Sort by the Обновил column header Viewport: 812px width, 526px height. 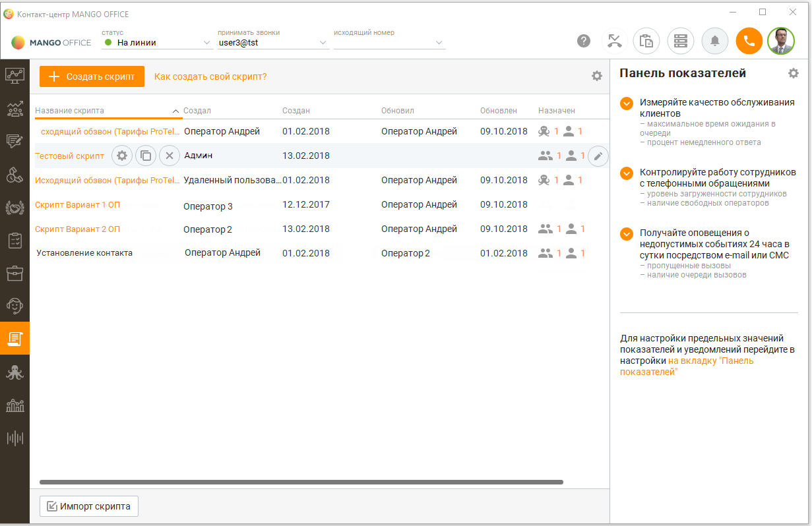pos(398,111)
